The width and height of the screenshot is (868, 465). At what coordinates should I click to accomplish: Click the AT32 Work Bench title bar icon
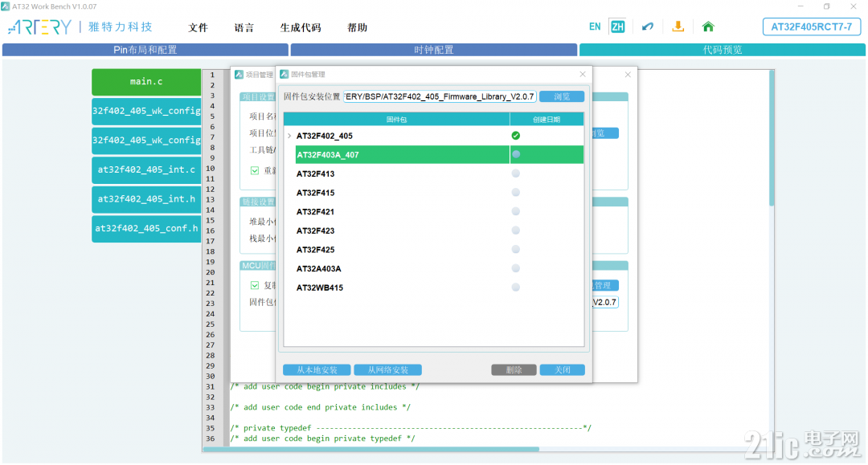[6, 6]
